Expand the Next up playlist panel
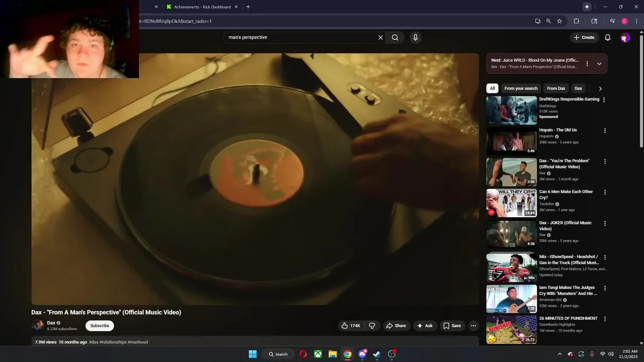 pos(599,64)
